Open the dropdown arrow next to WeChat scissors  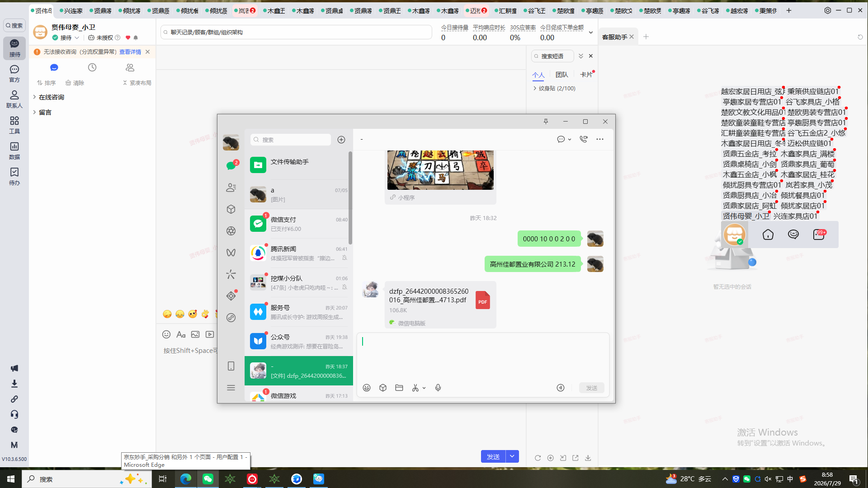click(x=424, y=388)
